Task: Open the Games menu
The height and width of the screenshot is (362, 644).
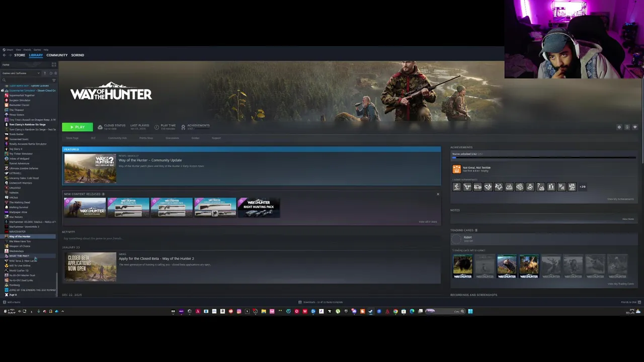Action: [37, 50]
